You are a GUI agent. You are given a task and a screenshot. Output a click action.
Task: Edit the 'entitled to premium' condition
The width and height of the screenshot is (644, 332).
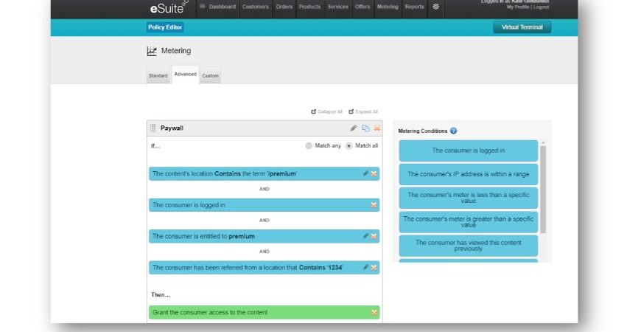[x=365, y=236]
